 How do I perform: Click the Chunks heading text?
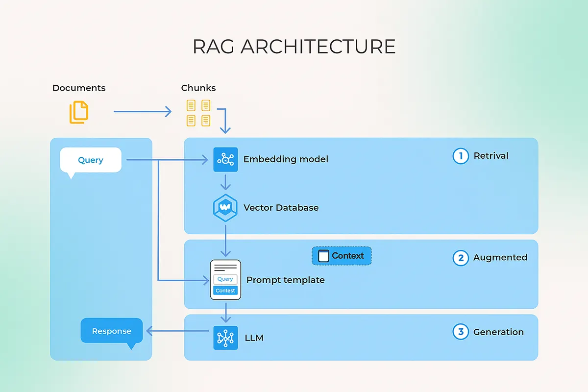pyautogui.click(x=198, y=88)
